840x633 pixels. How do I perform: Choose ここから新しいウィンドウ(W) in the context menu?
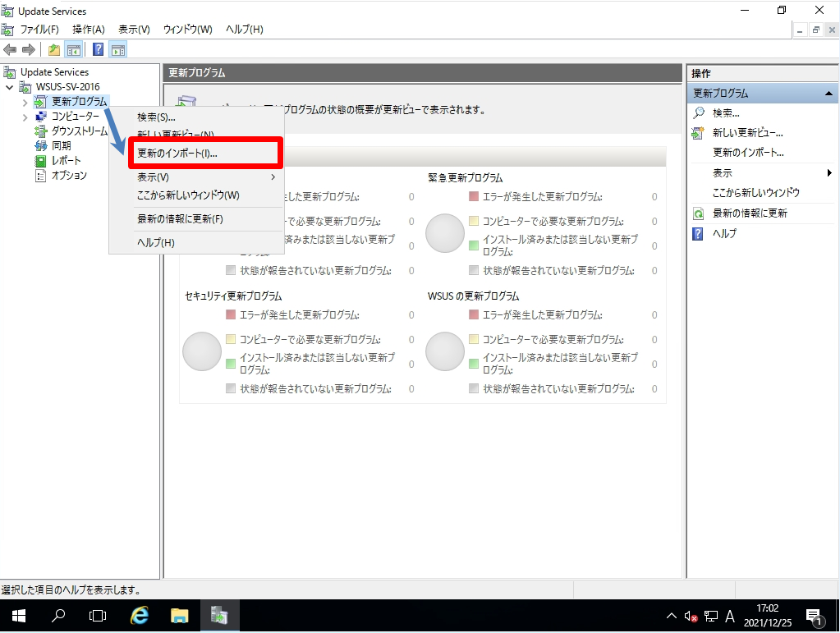196,195
